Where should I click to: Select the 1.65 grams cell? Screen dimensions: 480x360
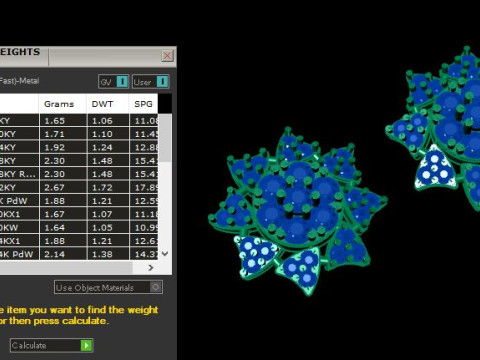coord(63,121)
